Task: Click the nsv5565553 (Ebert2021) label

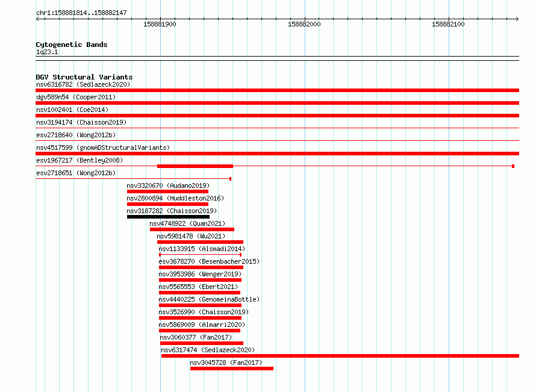Action: tap(198, 287)
